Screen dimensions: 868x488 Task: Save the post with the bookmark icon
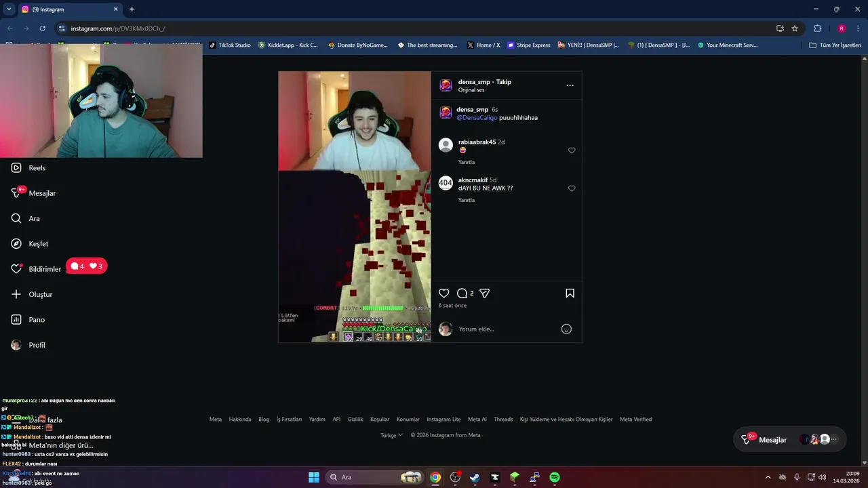coord(570,293)
